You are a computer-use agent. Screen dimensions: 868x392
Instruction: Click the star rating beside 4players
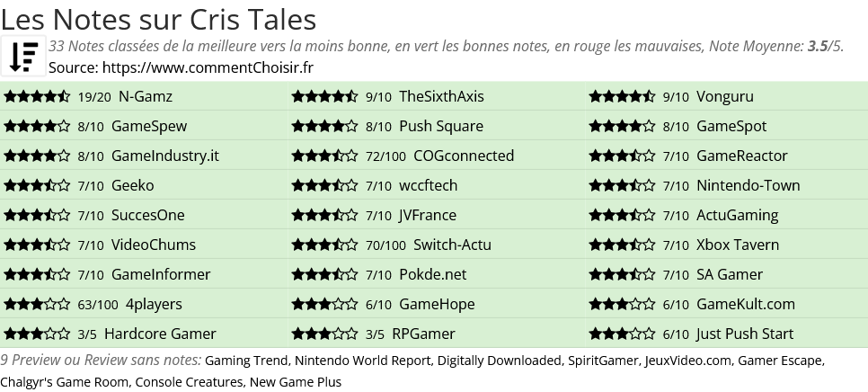point(37,305)
